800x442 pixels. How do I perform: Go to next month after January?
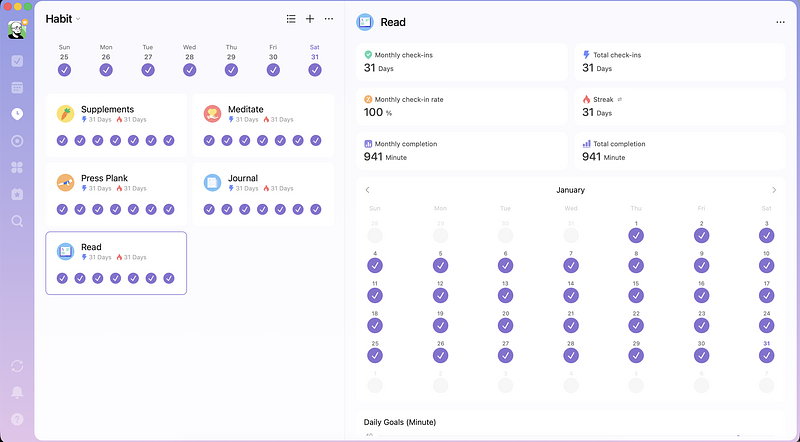click(774, 190)
